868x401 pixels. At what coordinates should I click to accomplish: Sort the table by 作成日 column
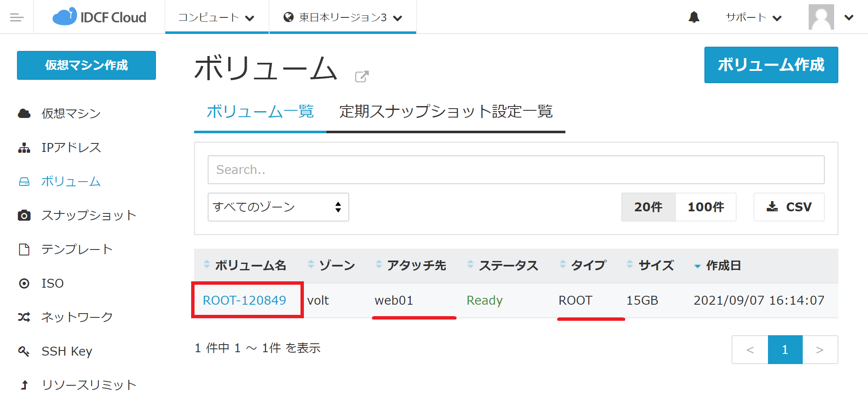tap(723, 266)
